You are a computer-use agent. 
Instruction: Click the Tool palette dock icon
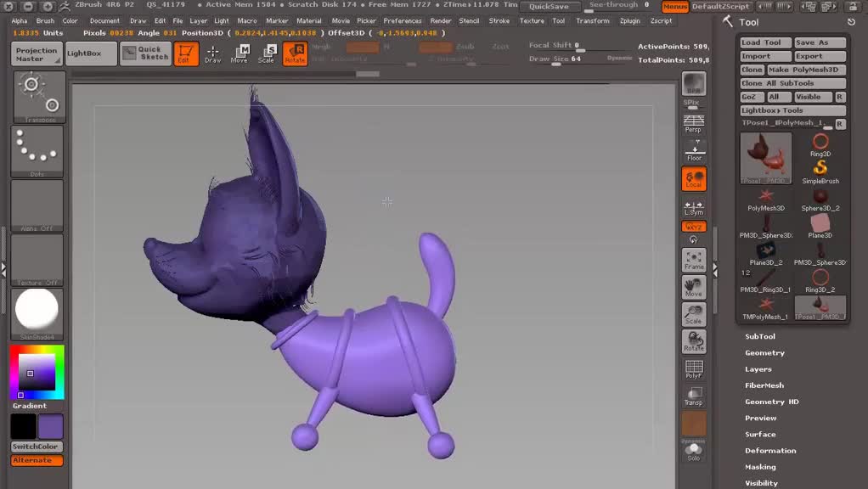[x=851, y=22]
